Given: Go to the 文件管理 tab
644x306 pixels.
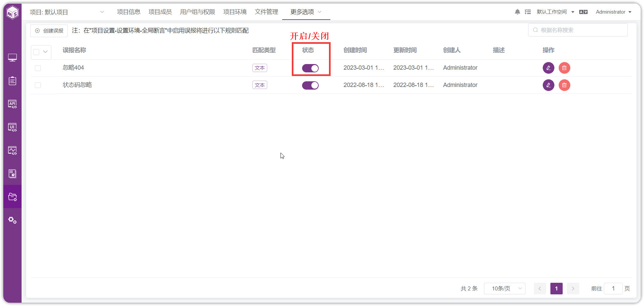Looking at the screenshot, I should [x=266, y=12].
